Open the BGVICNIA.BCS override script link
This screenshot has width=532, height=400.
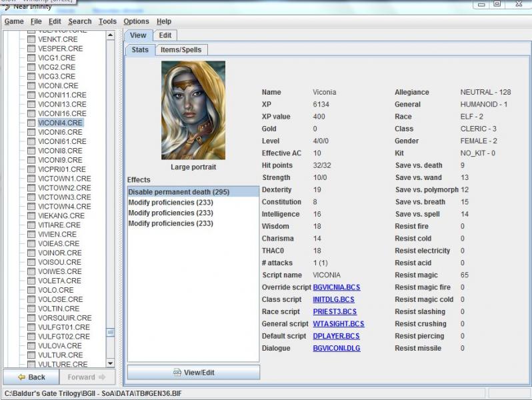pyautogui.click(x=337, y=287)
